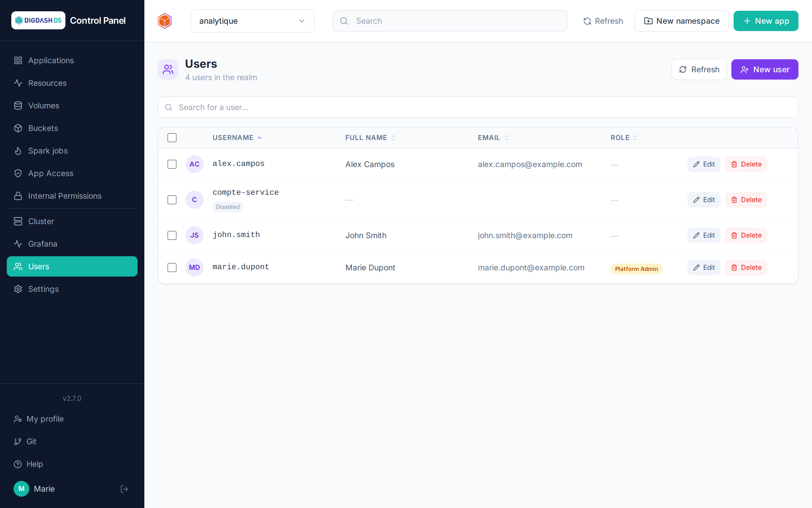812x508 pixels.
Task: Click the orange cube namespace icon
Action: pyautogui.click(x=164, y=21)
